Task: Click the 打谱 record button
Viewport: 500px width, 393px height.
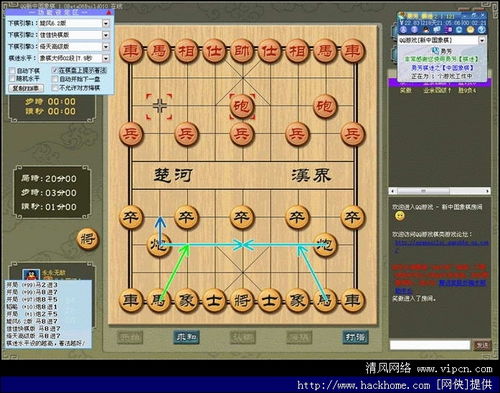Action: 355,337
